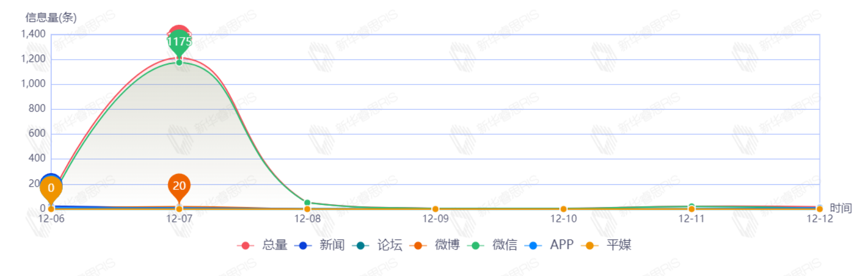The width and height of the screenshot is (868, 276).
Task: Click the orange pin labeled 20
Action: pos(179,187)
